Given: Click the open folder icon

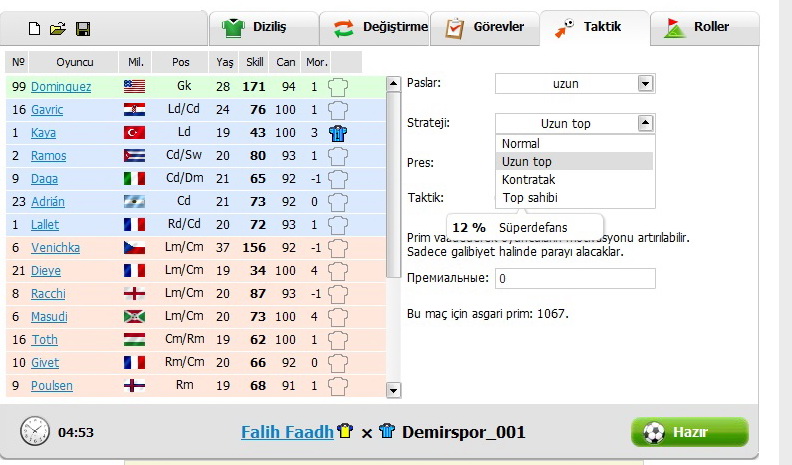Looking at the screenshot, I should (58, 29).
